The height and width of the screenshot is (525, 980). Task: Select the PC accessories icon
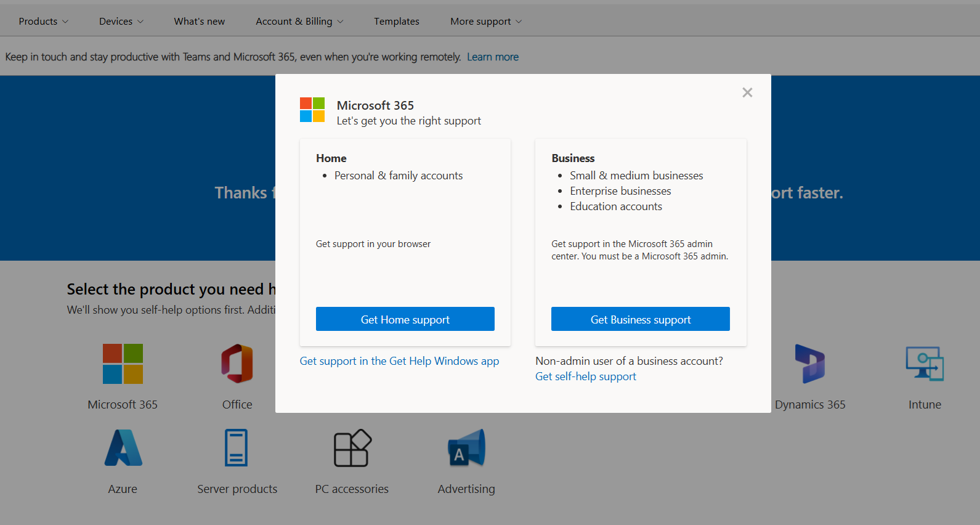point(352,448)
